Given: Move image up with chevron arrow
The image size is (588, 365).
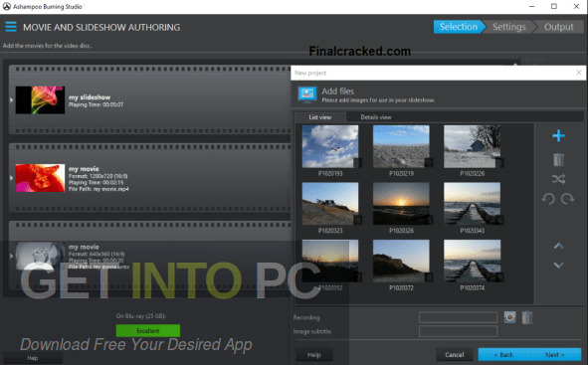Looking at the screenshot, I should [559, 246].
